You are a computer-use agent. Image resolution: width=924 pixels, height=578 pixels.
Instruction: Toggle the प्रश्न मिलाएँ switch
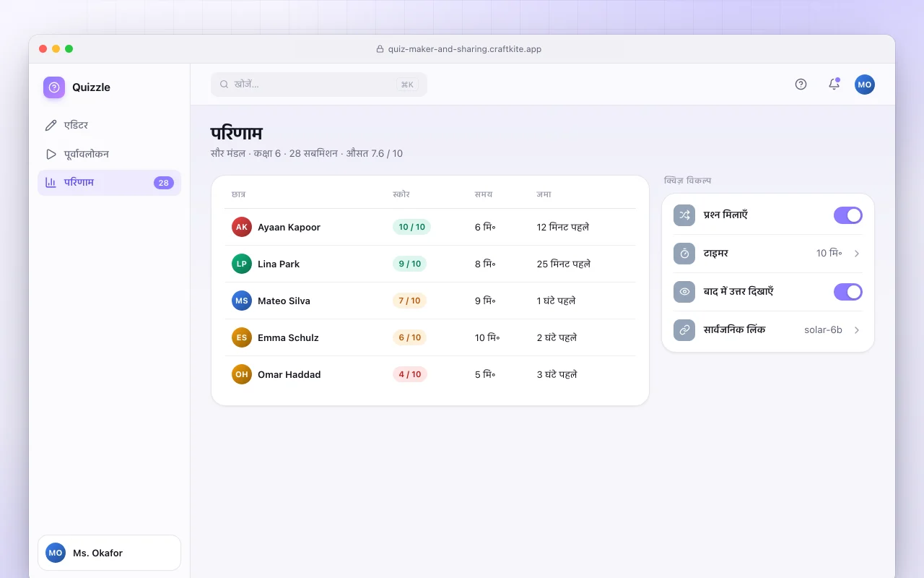coord(848,215)
